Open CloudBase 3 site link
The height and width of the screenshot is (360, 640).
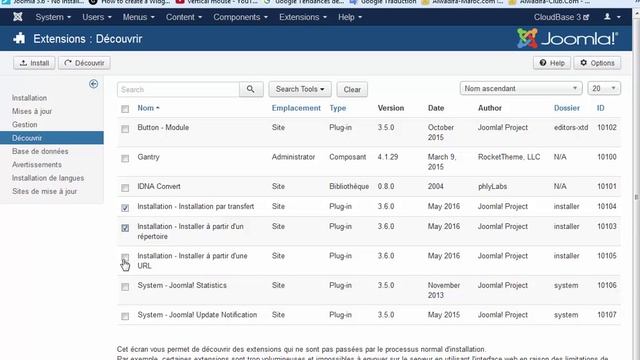click(561, 17)
